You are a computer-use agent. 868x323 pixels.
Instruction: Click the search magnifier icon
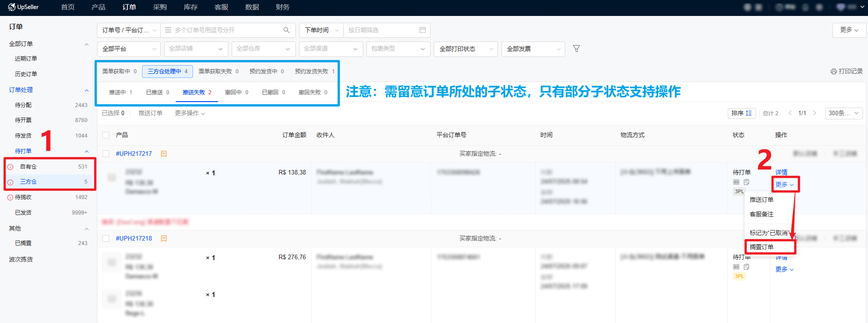pos(286,30)
